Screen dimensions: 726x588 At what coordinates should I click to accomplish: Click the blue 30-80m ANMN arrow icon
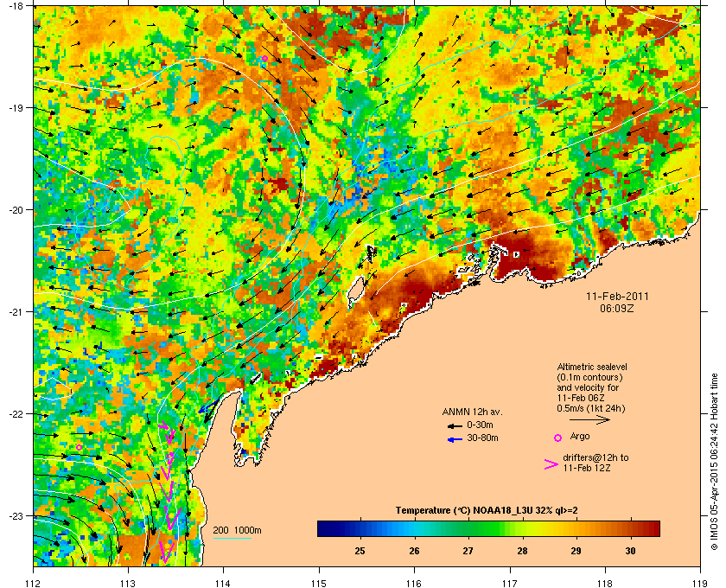click(455, 439)
